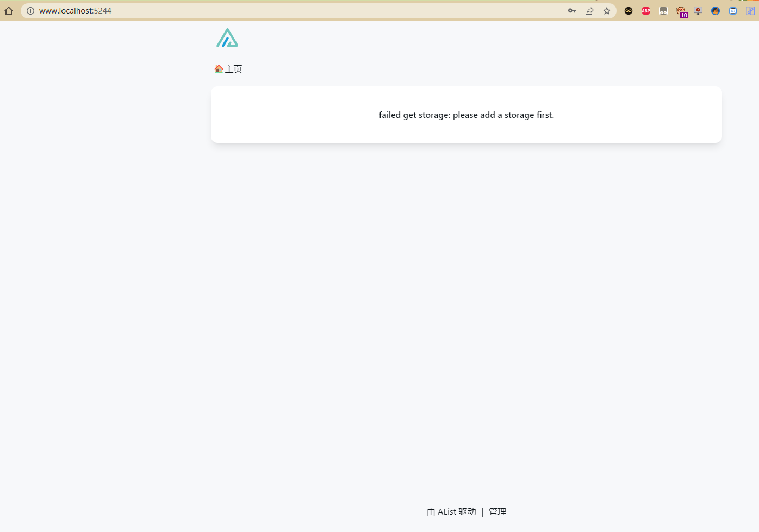Open the Picture-in-Picture video extension icon
This screenshot has height=532, width=759.
[x=698, y=10]
